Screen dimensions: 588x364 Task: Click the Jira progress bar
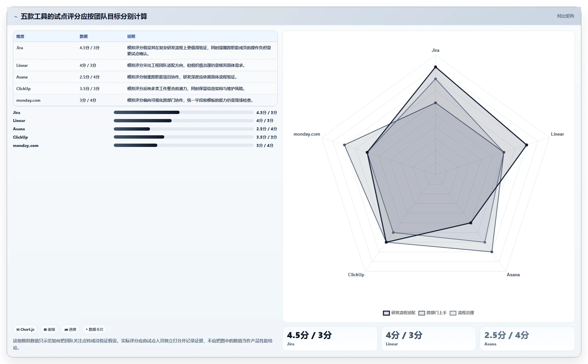(x=184, y=112)
